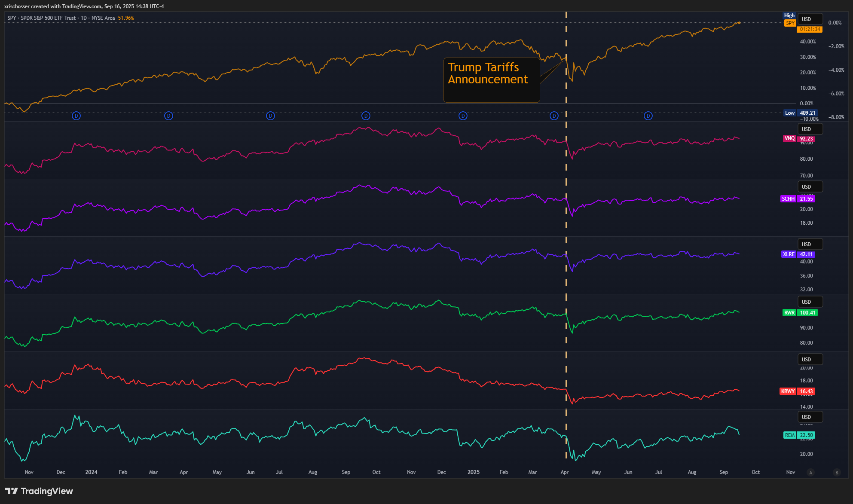Click the dividend marker near March 2024
Image resolution: width=853 pixels, height=504 pixels.
click(x=169, y=116)
